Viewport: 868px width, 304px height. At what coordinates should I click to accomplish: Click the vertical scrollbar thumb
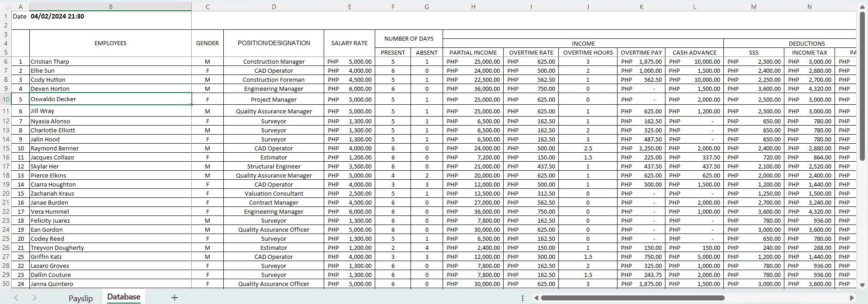coord(862,86)
